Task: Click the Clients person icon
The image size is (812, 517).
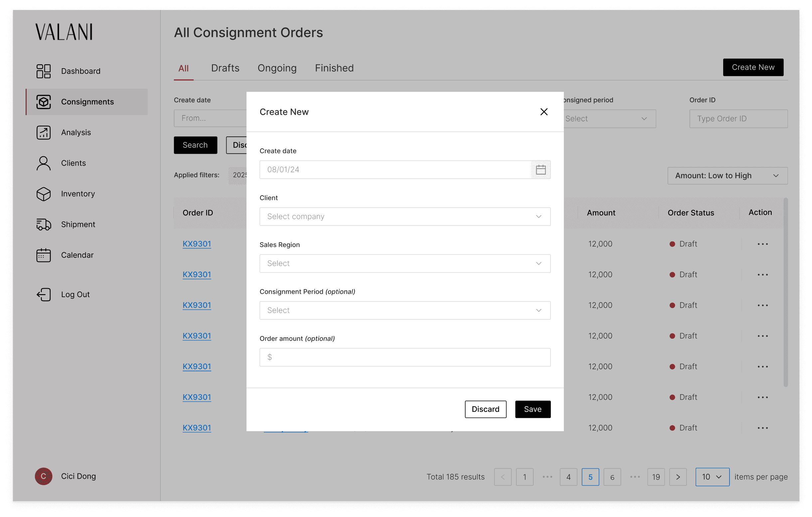Action: click(44, 163)
